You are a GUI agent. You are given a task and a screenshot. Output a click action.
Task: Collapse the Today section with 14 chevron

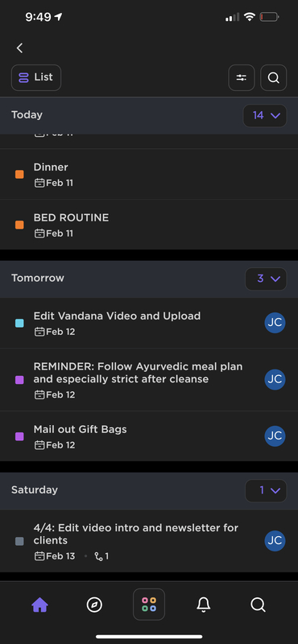click(265, 116)
